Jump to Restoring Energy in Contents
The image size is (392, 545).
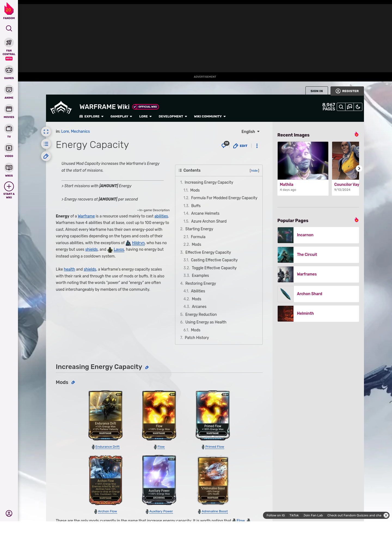(x=200, y=283)
